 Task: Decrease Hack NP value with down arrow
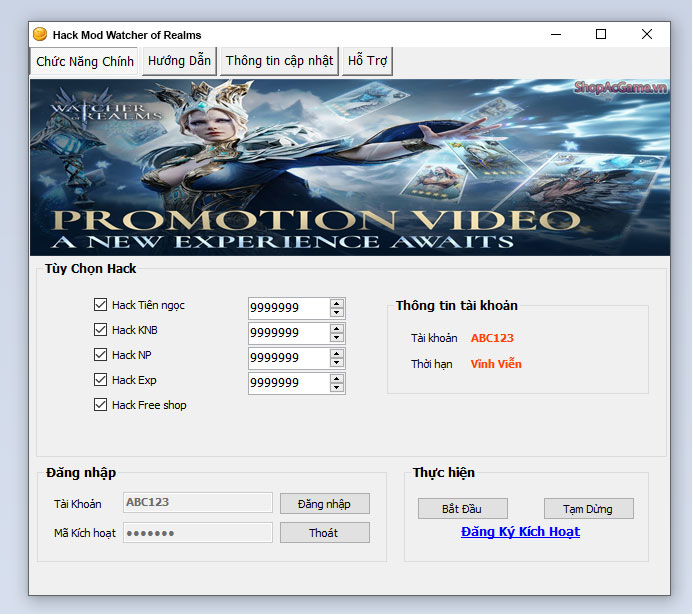(336, 362)
